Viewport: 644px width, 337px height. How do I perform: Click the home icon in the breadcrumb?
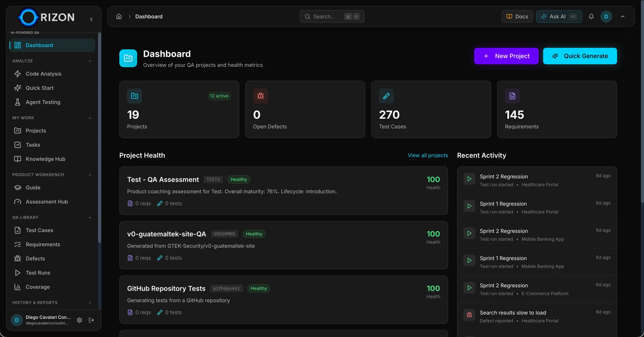(x=119, y=16)
